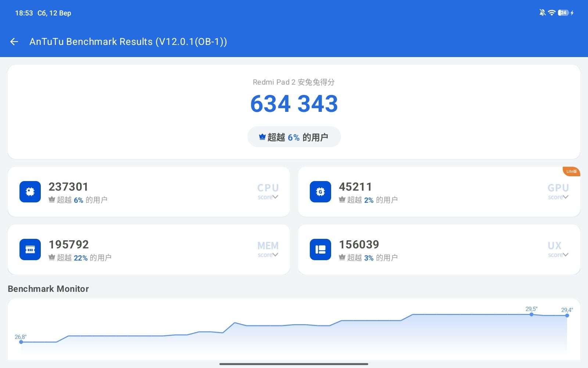Tap the crown icon in total score badge
This screenshot has width=588, height=368.
click(262, 137)
